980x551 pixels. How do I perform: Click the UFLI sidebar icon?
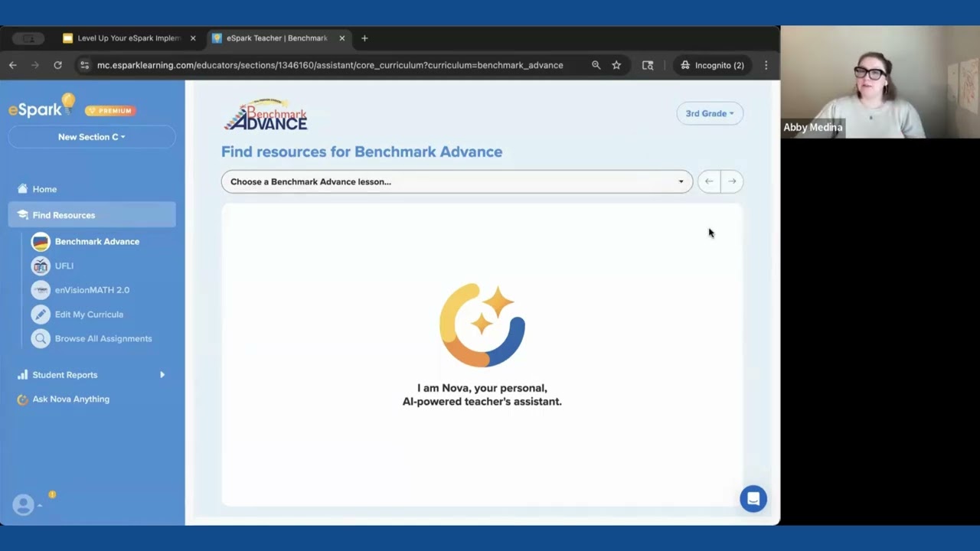pyautogui.click(x=41, y=266)
